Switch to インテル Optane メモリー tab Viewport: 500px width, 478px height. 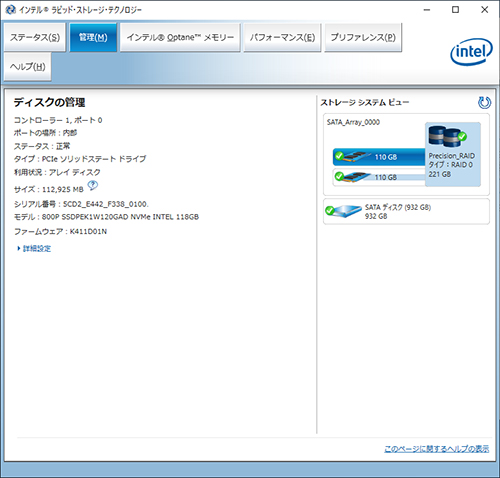(x=180, y=37)
